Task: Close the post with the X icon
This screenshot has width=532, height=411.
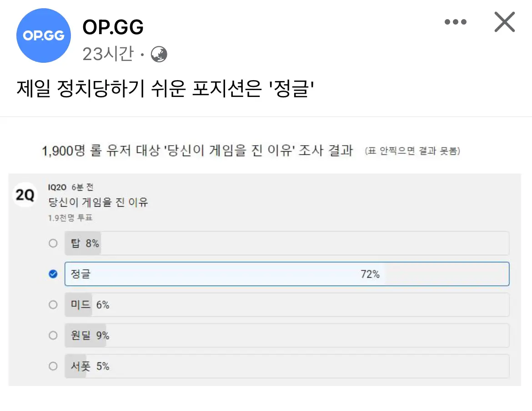Action: click(x=505, y=22)
